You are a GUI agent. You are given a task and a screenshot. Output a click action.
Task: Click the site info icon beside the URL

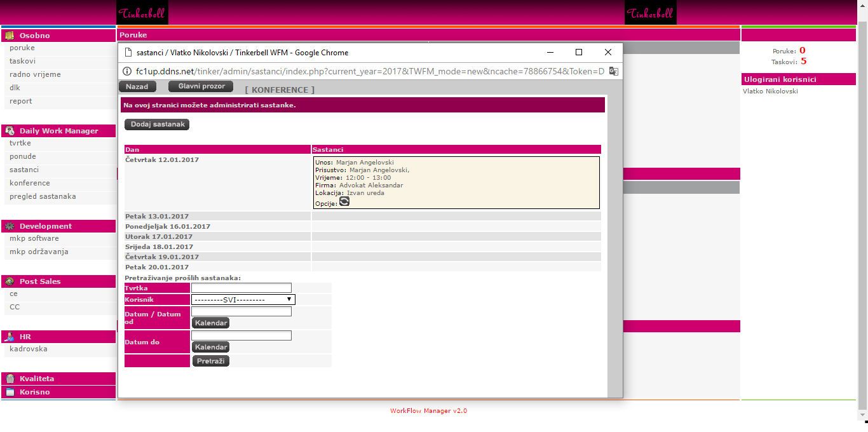coord(126,71)
